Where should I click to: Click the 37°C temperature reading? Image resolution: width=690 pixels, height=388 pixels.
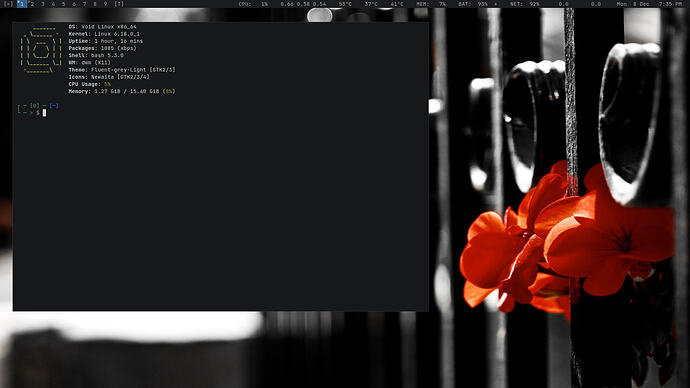[x=371, y=4]
